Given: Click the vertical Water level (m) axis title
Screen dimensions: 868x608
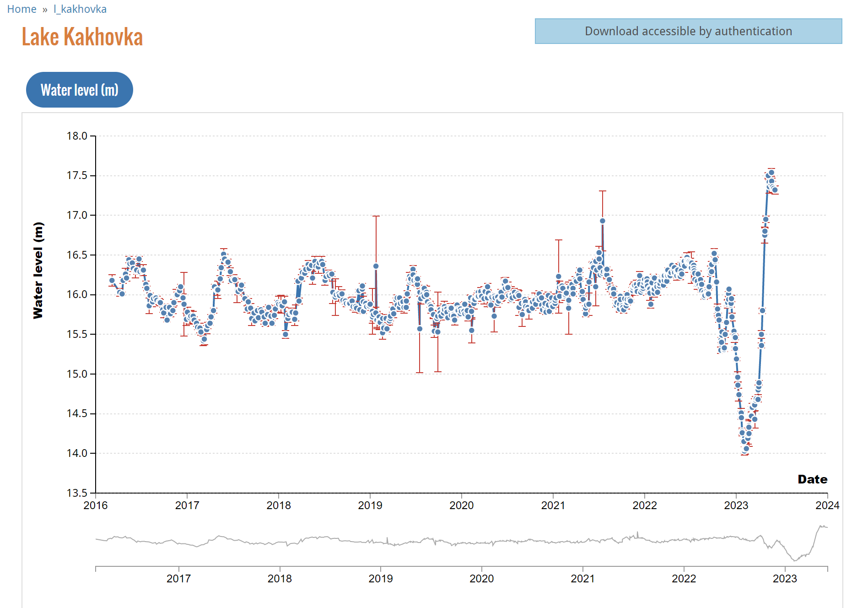Looking at the screenshot, I should pyautogui.click(x=38, y=270).
